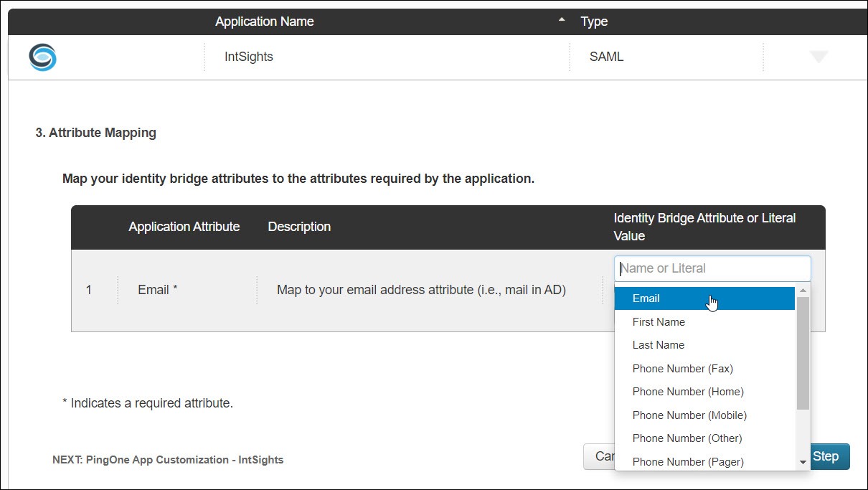This screenshot has height=490, width=868.
Task: Sort by the Application Name column header
Action: point(264,22)
